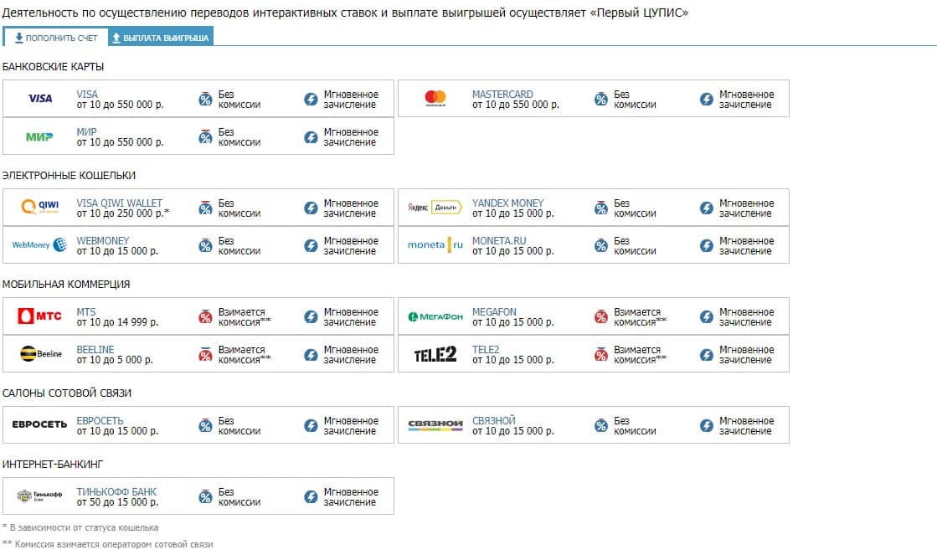Click the СВЯЗНОЙ logo
The image size is (937, 560).
[435, 424]
